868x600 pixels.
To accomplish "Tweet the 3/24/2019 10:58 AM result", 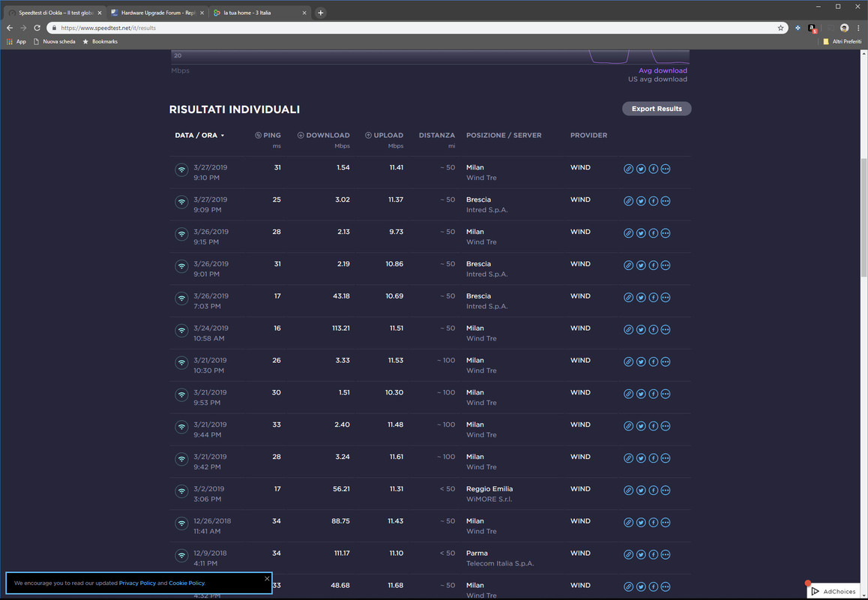I will click(x=641, y=330).
